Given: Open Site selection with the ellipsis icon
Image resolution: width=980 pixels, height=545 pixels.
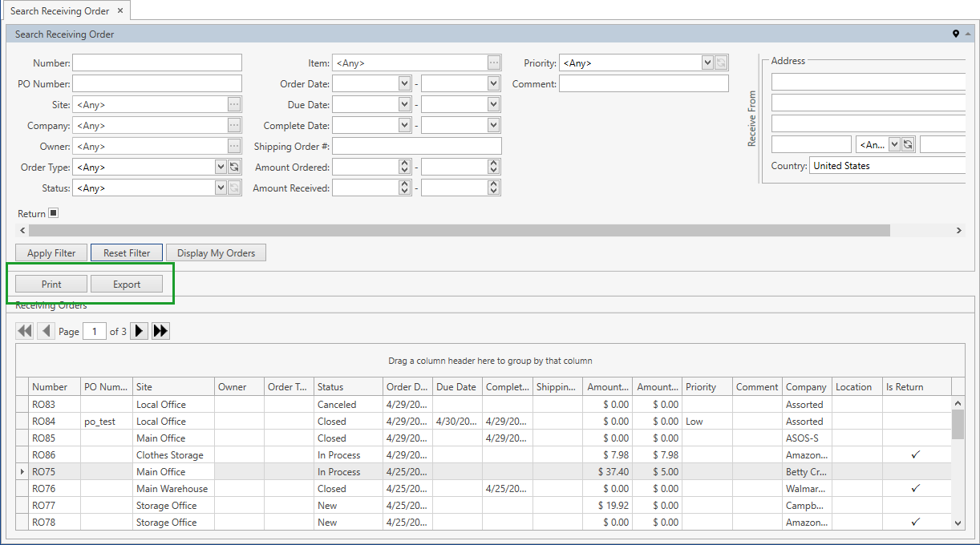Looking at the screenshot, I should tap(236, 104).
